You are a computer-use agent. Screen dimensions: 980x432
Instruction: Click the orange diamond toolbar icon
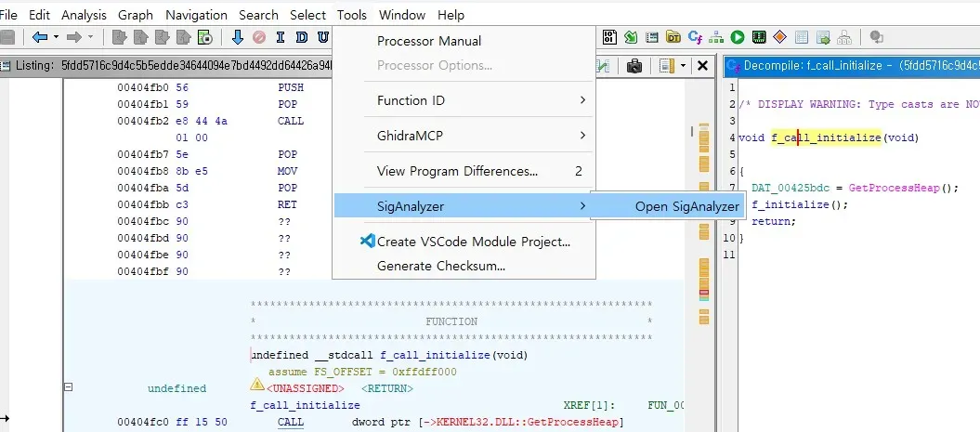(779, 38)
